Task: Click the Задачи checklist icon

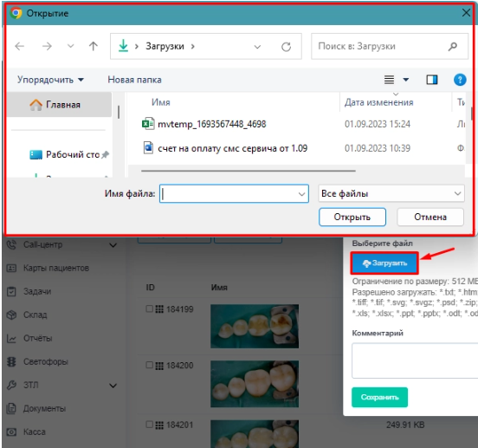Action: click(11, 291)
